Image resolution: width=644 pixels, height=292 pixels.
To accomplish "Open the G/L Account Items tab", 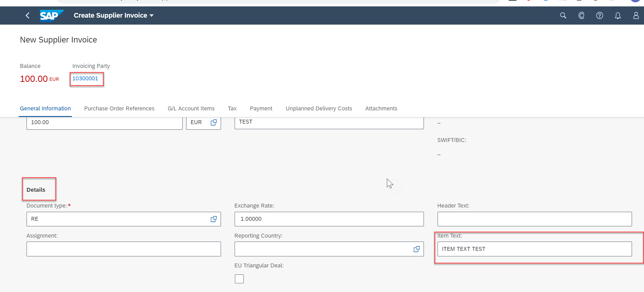I will [x=191, y=108].
